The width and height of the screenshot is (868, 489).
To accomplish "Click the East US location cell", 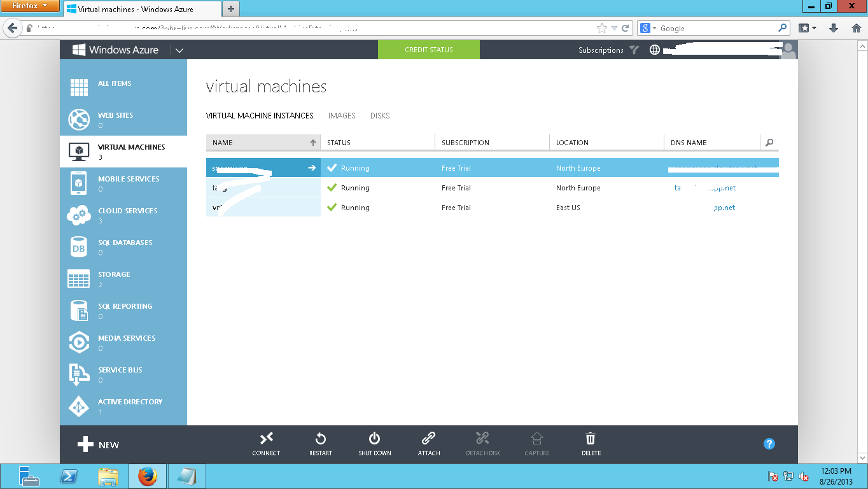I will [568, 208].
